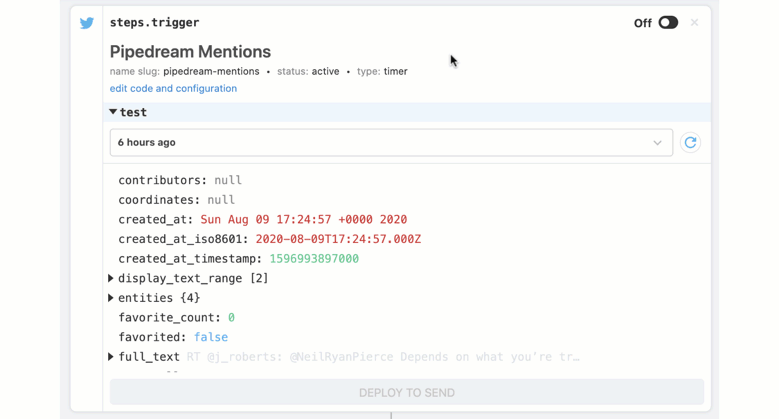Click the Pipedream Mentions heading
779x419 pixels.
pos(190,52)
